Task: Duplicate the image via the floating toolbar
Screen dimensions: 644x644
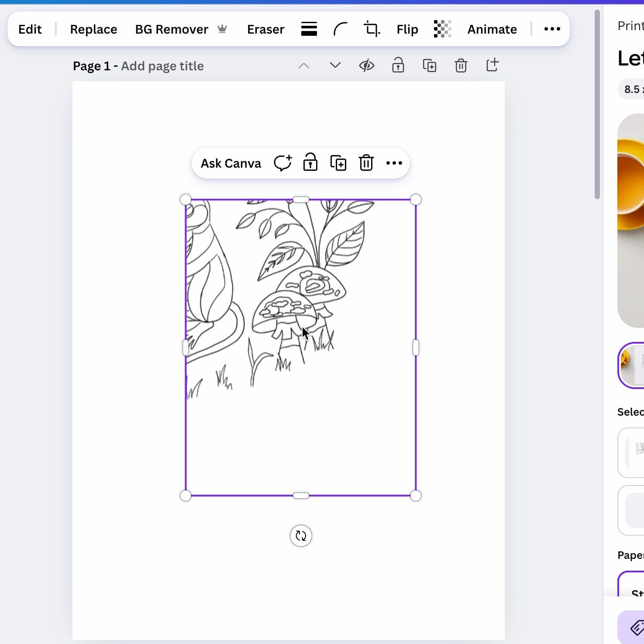Action: click(x=338, y=163)
